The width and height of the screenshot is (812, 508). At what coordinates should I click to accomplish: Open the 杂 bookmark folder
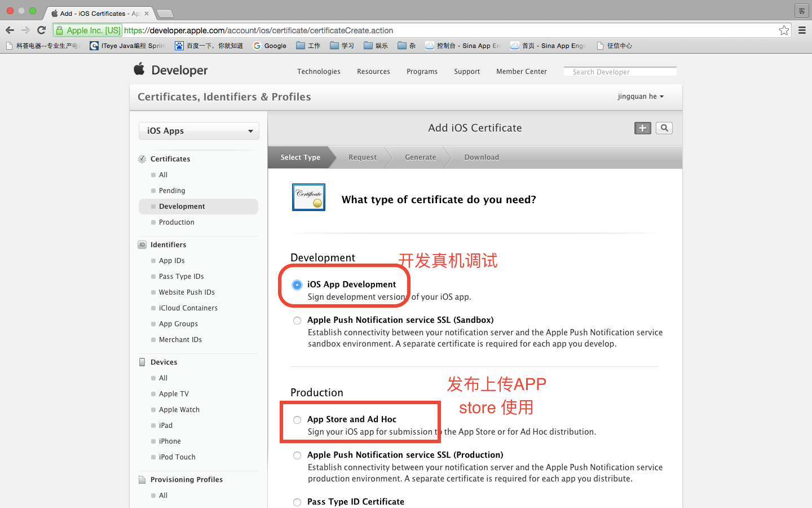407,46
